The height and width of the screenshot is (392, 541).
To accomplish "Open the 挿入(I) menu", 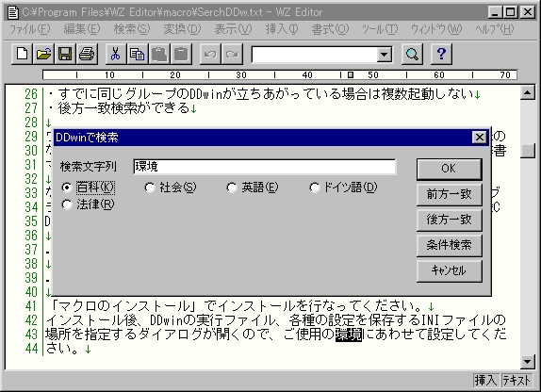I will 282,29.
